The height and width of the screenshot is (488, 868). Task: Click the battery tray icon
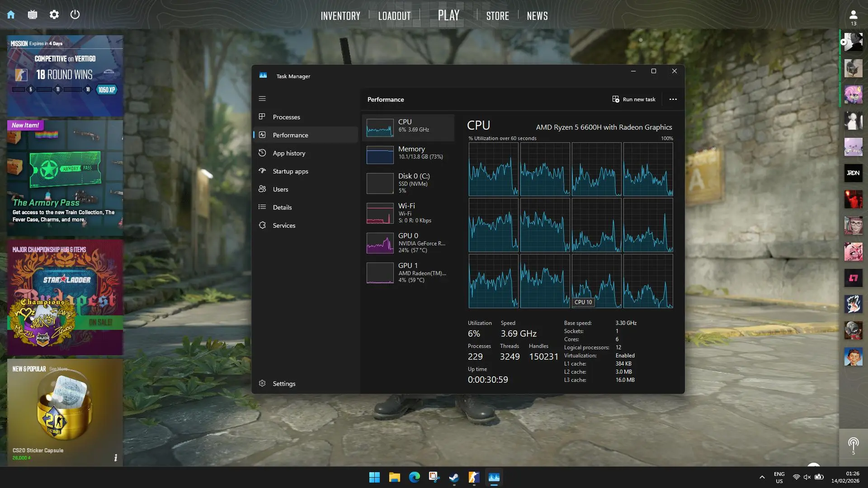click(x=819, y=477)
